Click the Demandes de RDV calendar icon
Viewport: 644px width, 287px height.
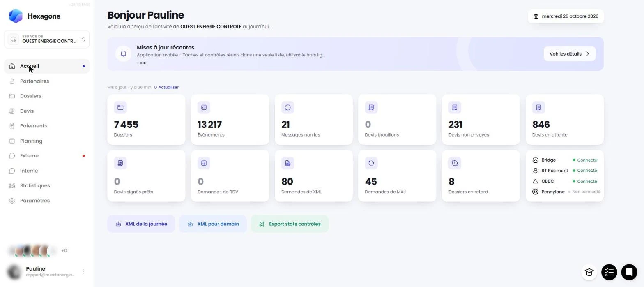(204, 163)
